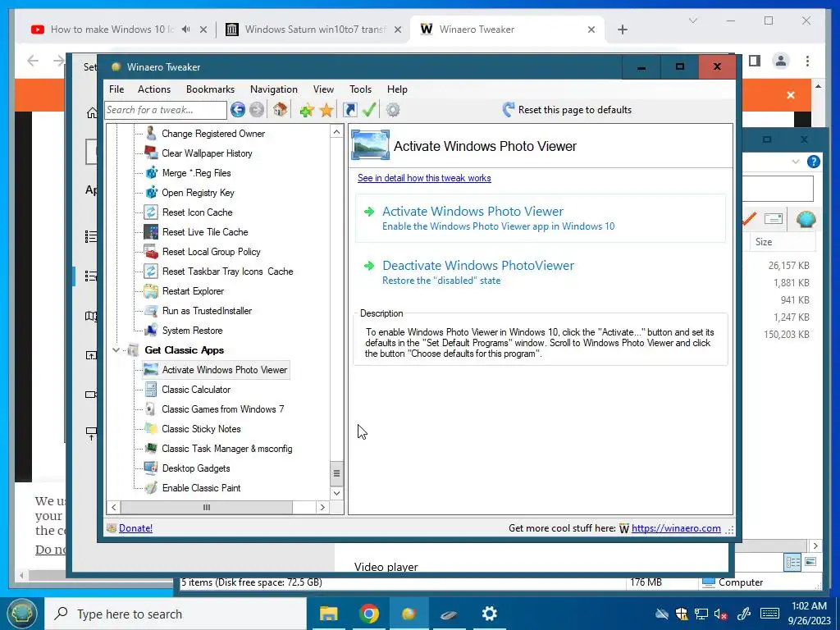Screen dimensions: 840x630
Task: Open bookmarks via the gold star icon
Action: (326, 110)
